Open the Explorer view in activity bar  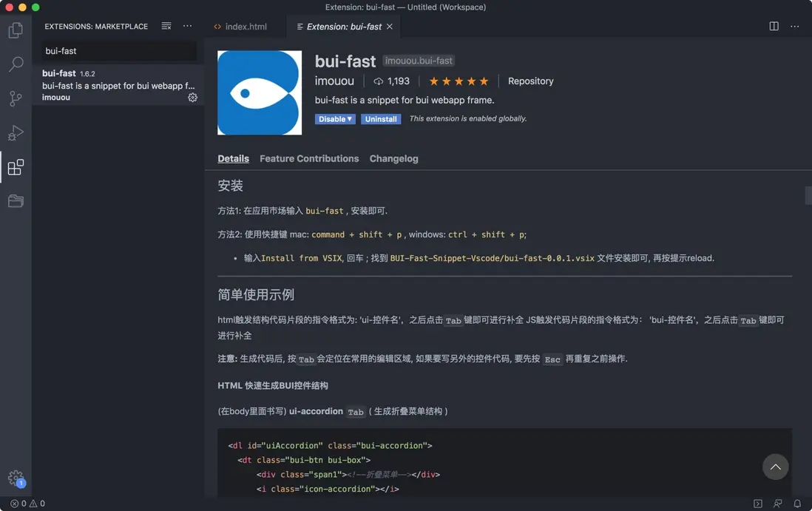tap(16, 30)
